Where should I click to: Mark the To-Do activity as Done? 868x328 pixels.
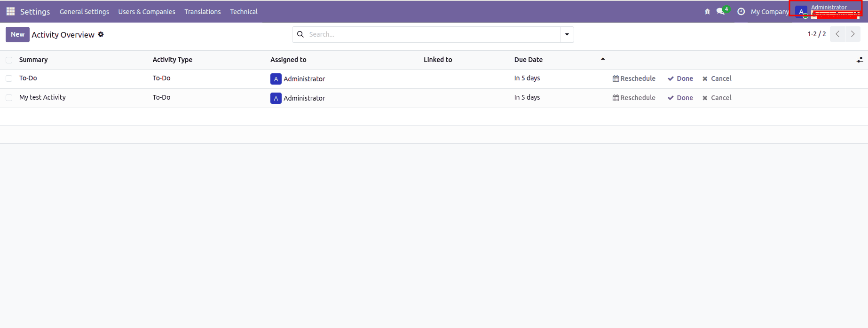click(680, 78)
